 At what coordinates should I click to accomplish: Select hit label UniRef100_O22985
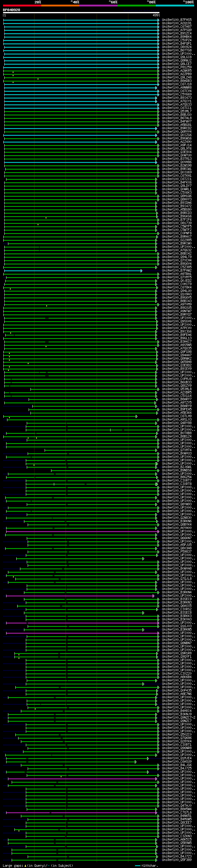pyautogui.click(x=177, y=240)
